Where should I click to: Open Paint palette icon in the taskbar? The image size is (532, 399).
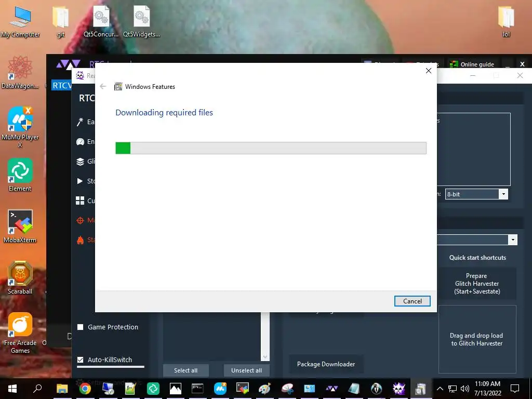point(264,389)
